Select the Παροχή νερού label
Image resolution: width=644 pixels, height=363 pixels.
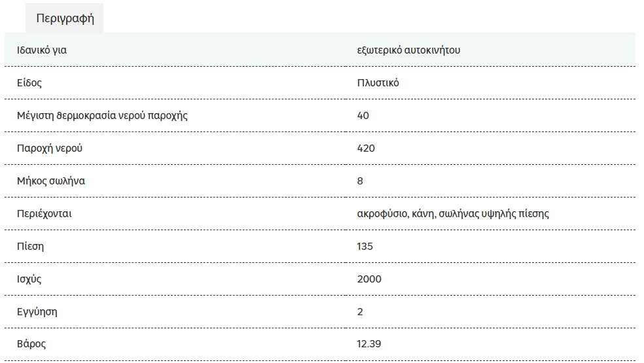coord(49,148)
